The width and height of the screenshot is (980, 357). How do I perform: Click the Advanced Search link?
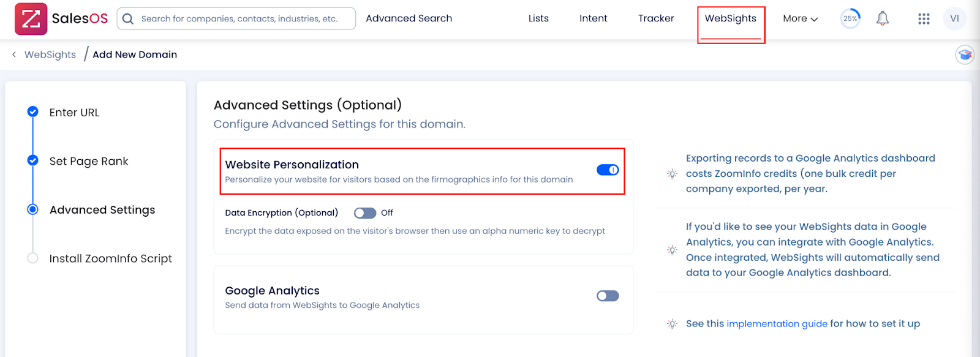click(409, 18)
